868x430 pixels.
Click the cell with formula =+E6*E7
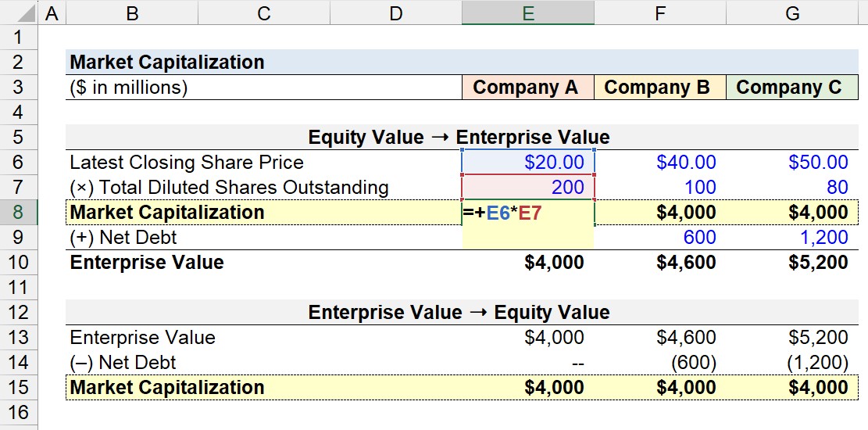point(527,212)
